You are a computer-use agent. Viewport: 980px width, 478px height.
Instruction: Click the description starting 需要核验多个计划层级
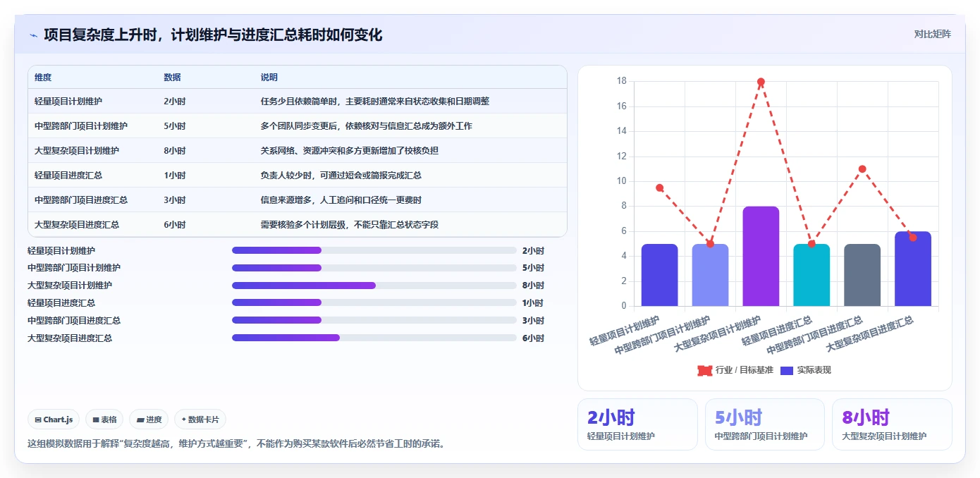(x=350, y=225)
